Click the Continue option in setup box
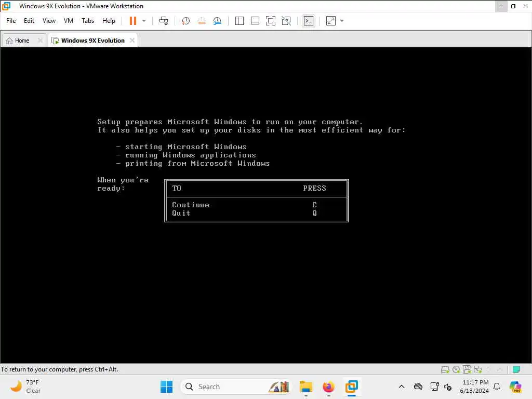 190,205
